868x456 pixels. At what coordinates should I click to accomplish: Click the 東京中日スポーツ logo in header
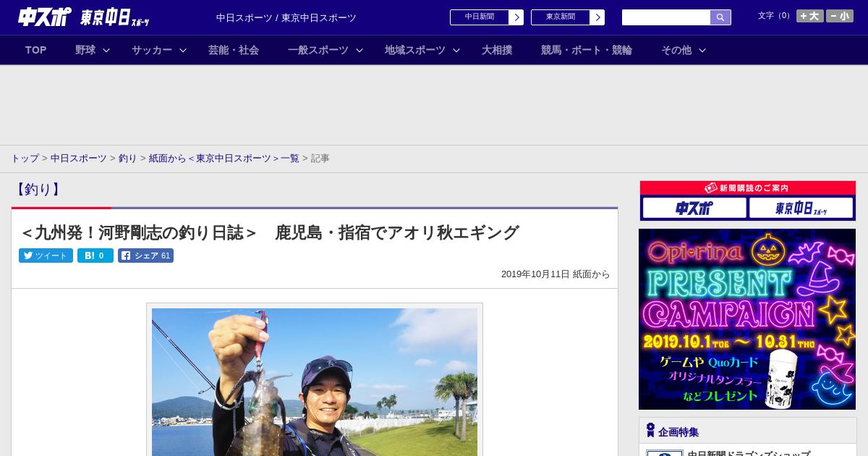point(114,18)
